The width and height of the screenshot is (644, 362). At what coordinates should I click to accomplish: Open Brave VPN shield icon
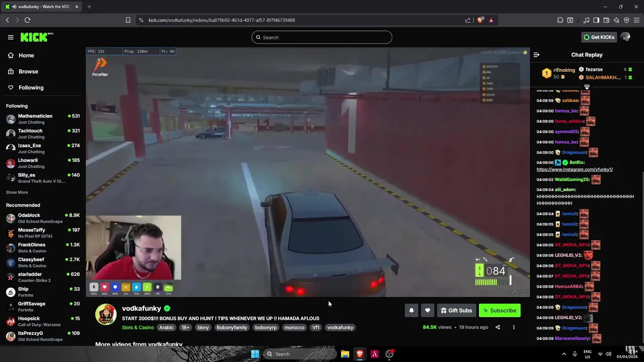tap(626, 20)
